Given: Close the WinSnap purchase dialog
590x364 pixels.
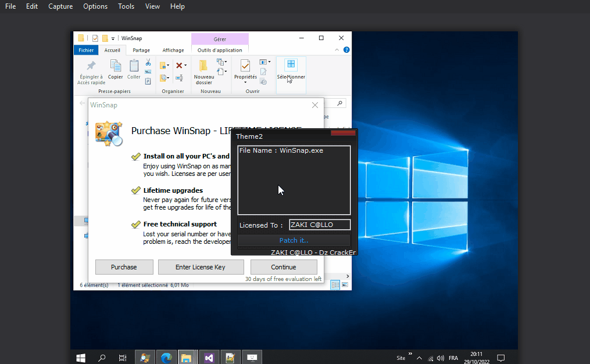Looking at the screenshot, I should coord(315,105).
